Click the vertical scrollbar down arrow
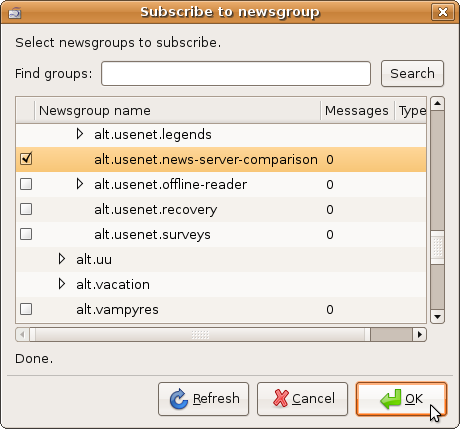460x429 pixels. point(437,317)
